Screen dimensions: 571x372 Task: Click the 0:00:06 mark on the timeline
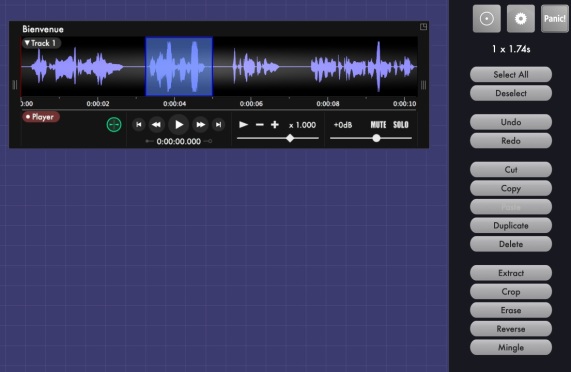(251, 104)
